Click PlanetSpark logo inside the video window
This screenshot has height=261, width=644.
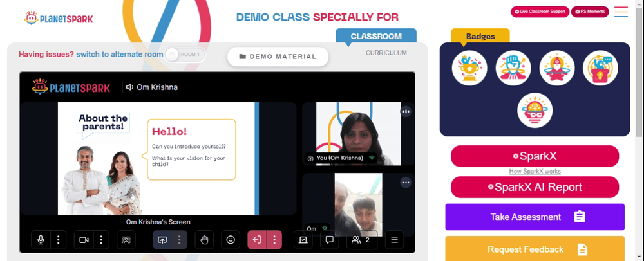pos(71,87)
